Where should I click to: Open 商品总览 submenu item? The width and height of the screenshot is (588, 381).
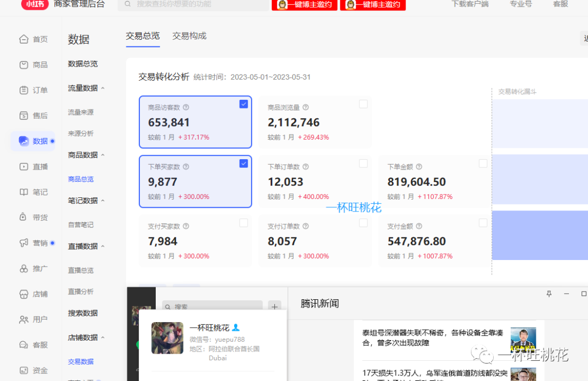(x=81, y=179)
